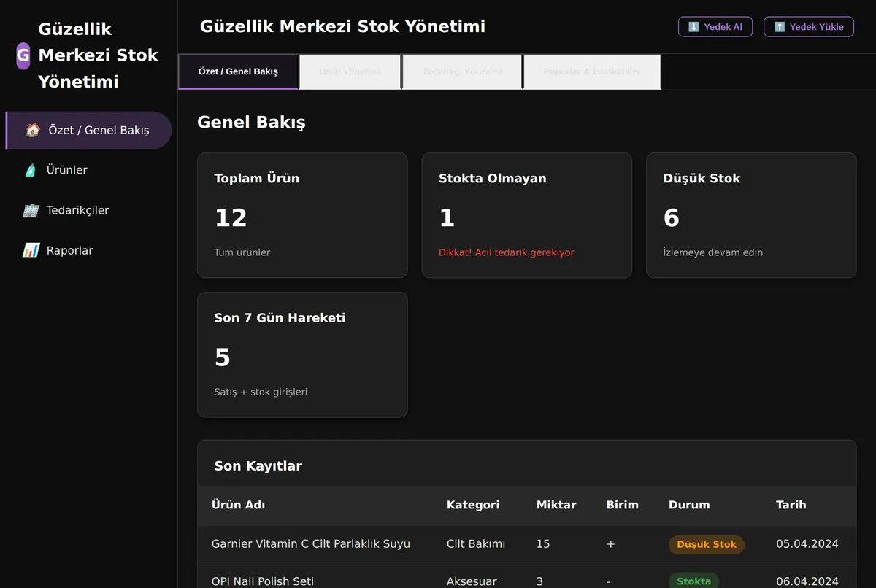Click the Ürün Adı column header
The width and height of the screenshot is (876, 588).
coord(238,505)
